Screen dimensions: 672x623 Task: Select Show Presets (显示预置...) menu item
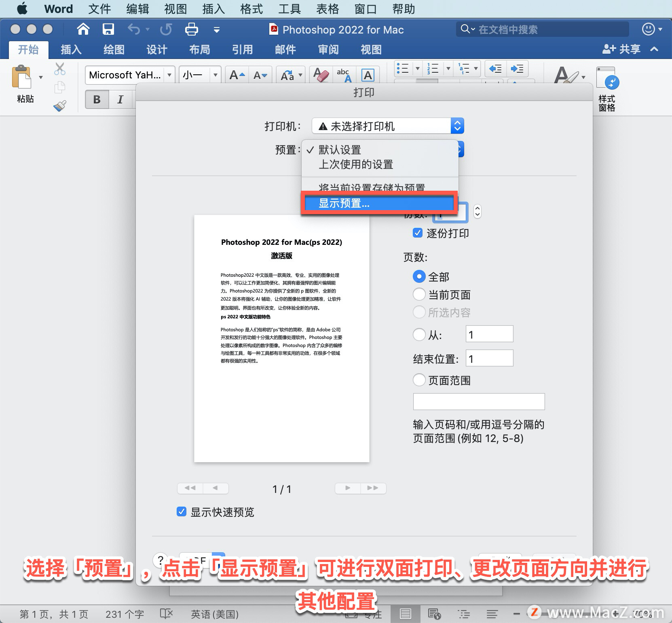point(379,203)
